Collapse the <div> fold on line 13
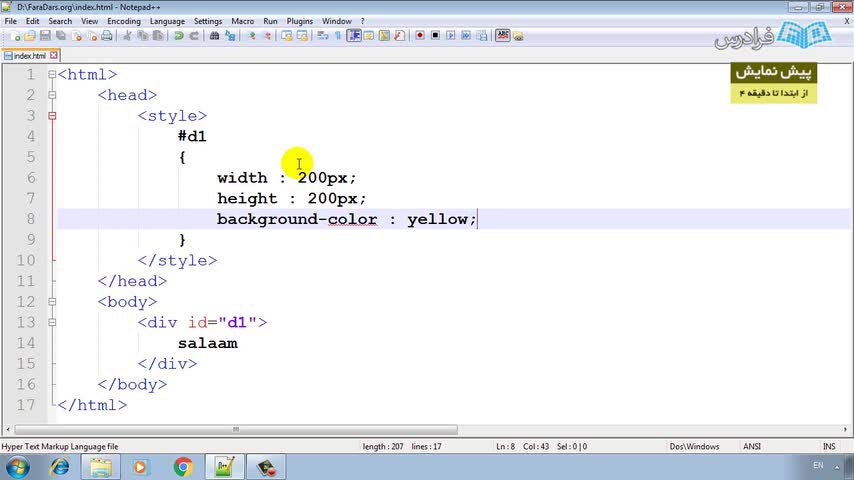 (52, 322)
